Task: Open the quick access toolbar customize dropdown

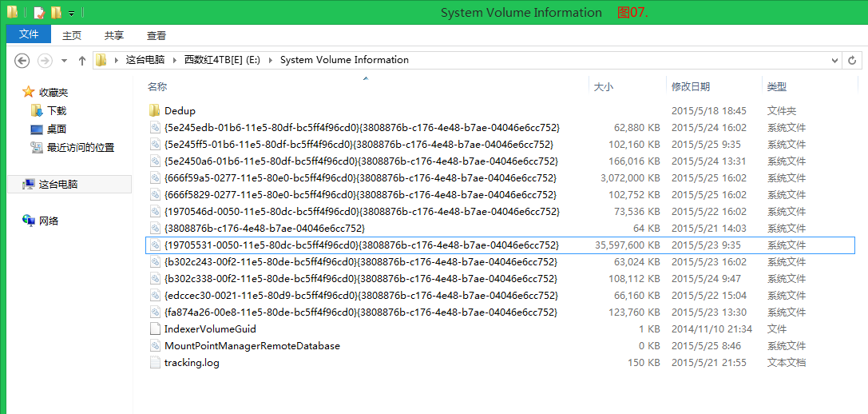Action: (x=71, y=13)
